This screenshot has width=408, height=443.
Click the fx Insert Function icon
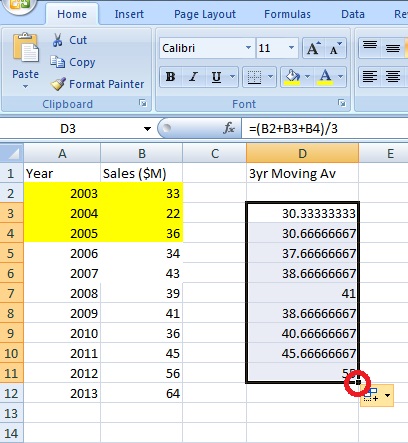(x=229, y=128)
